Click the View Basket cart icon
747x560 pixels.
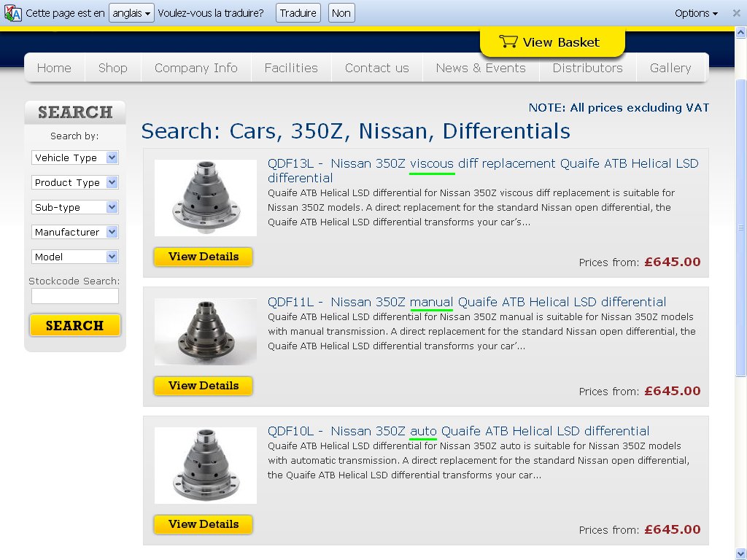click(x=508, y=42)
